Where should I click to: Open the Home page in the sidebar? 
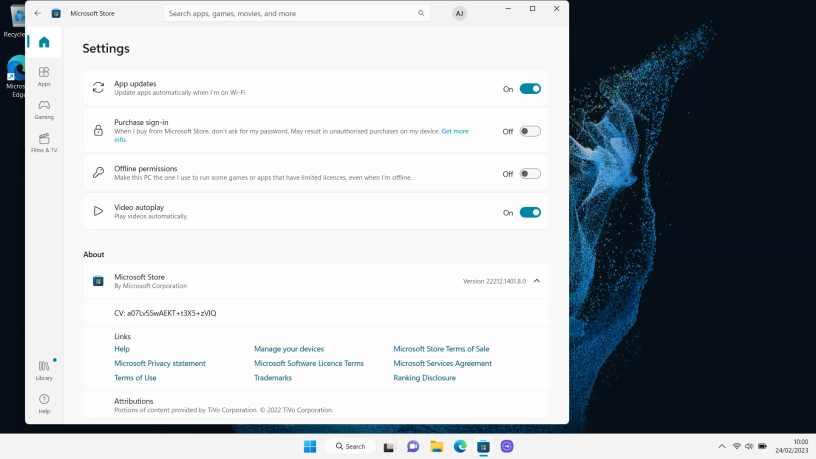coord(44,42)
